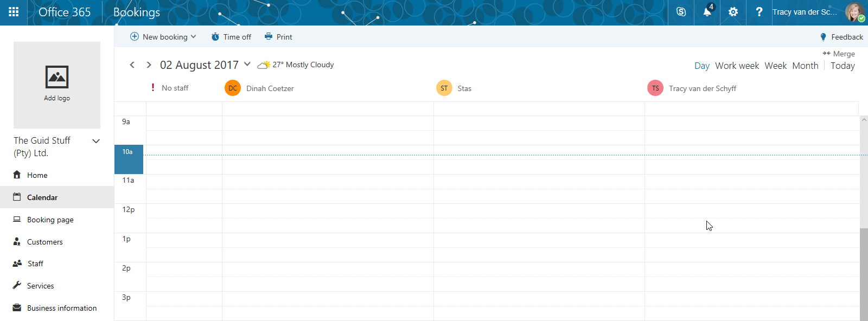Jump to Today in the calendar
This screenshot has height=321, width=868.
tap(843, 66)
